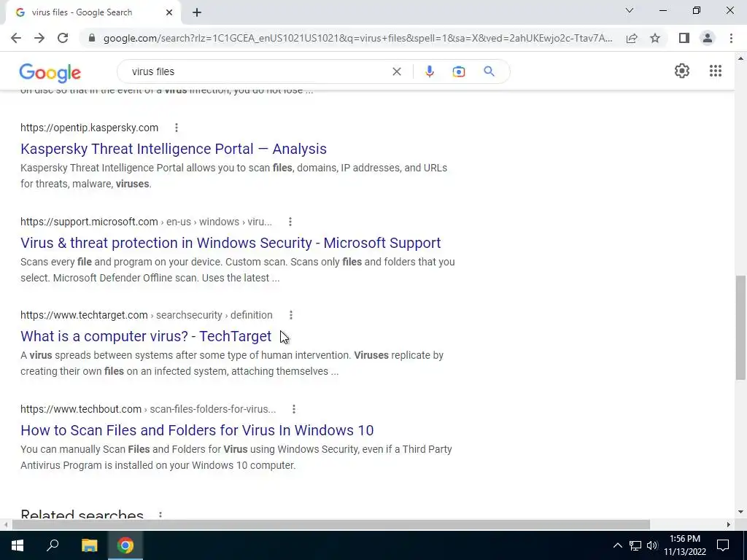Click the https://support.microsoft.com breadcrumb text
747x560 pixels.
[146, 222]
